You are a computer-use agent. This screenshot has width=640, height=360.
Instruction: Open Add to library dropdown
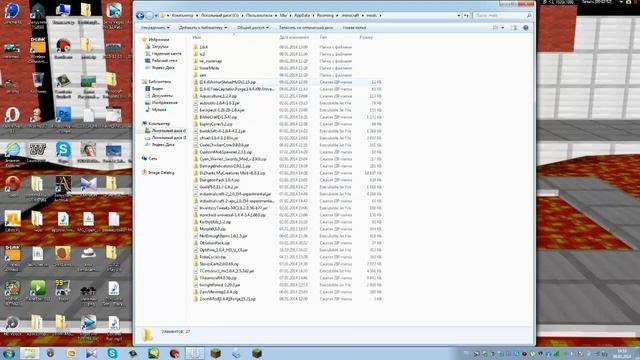tap(203, 28)
